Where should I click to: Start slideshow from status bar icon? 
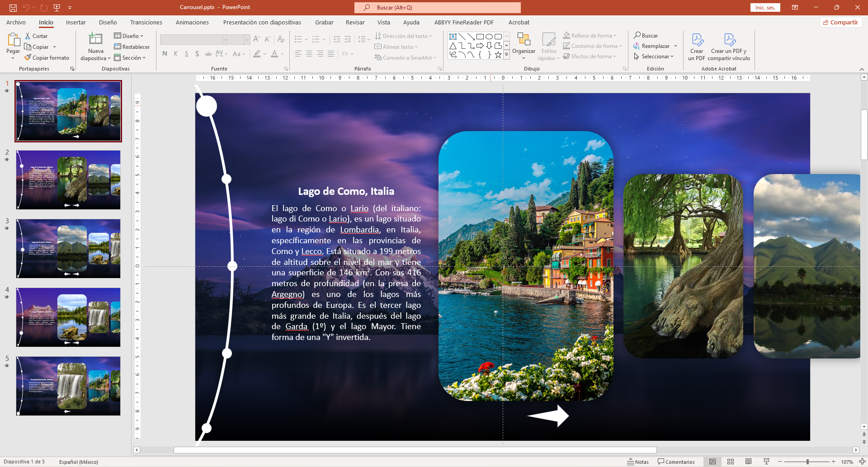click(766, 462)
